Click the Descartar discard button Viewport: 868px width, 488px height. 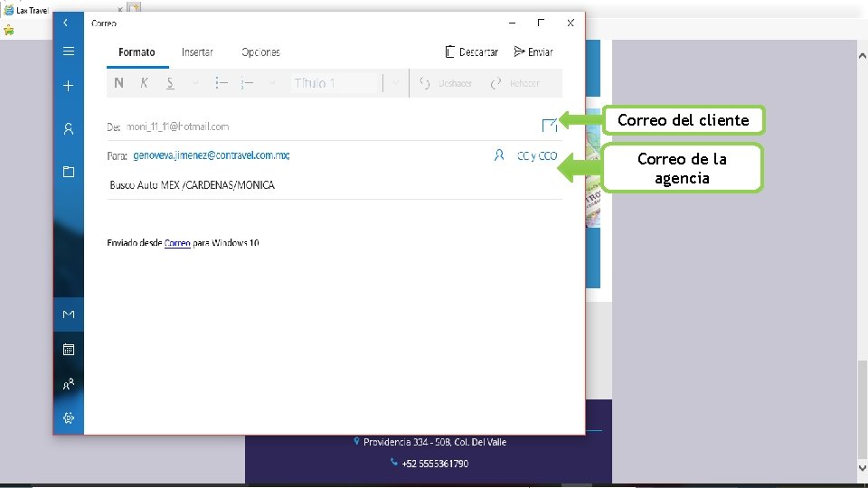tap(472, 52)
